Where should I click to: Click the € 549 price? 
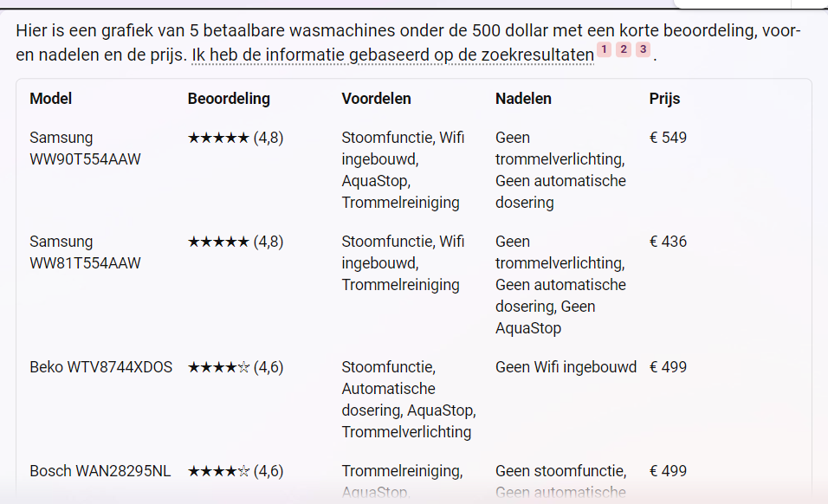pos(668,138)
